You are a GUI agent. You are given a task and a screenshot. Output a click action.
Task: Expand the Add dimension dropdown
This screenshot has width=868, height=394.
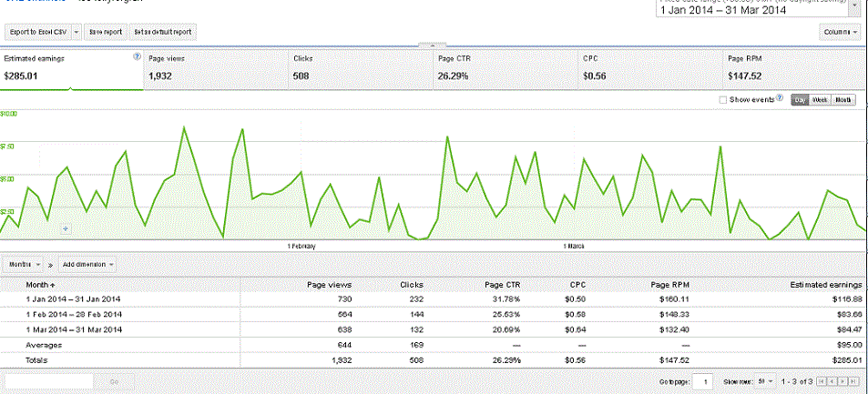88,265
